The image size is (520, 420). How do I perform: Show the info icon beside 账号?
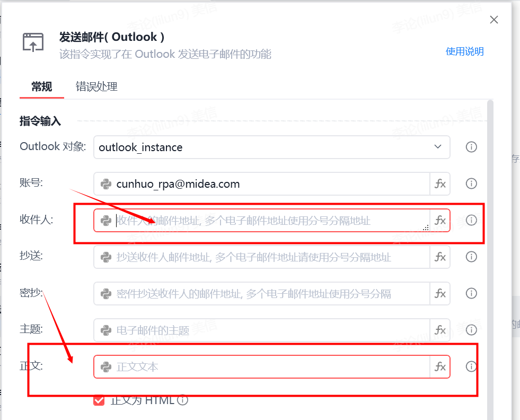click(x=471, y=183)
